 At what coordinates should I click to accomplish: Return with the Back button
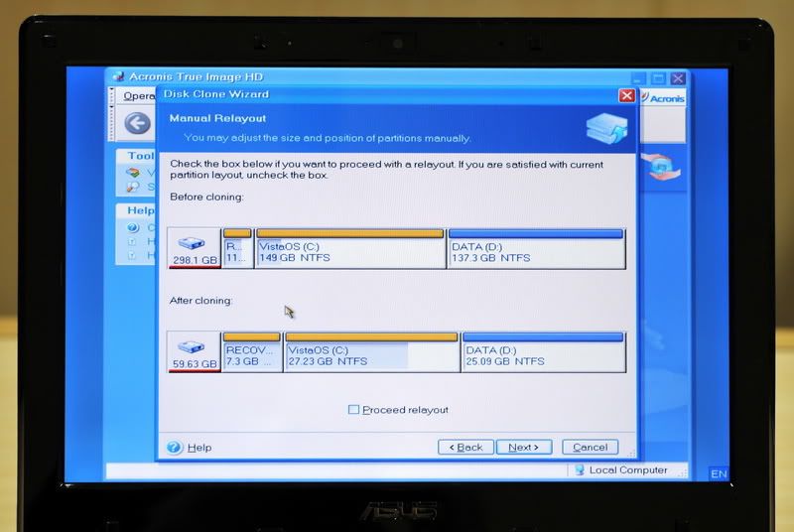click(x=465, y=447)
